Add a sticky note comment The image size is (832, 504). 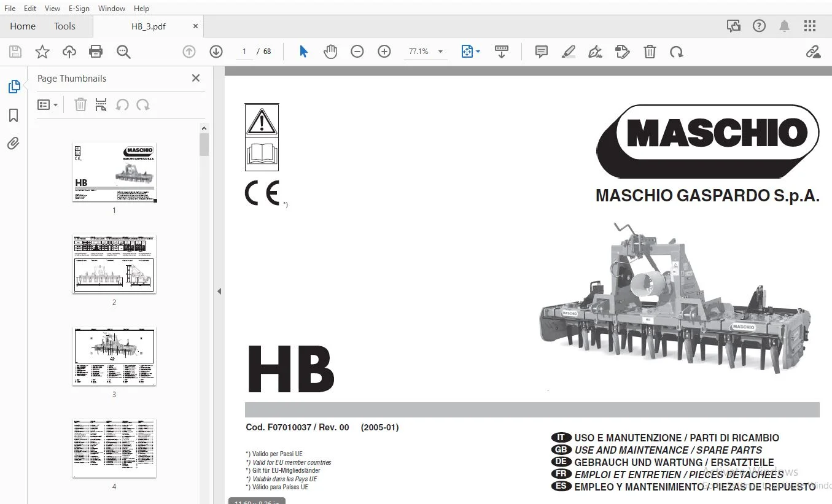[x=542, y=52]
